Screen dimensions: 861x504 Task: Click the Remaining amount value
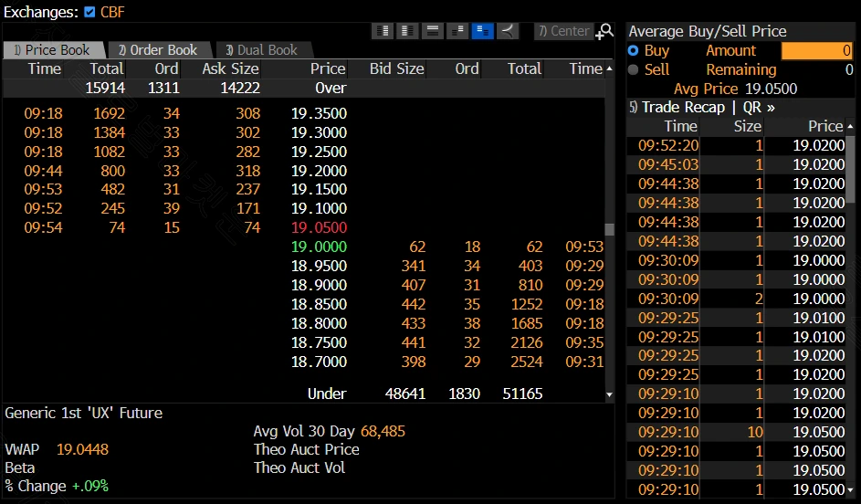(x=849, y=69)
